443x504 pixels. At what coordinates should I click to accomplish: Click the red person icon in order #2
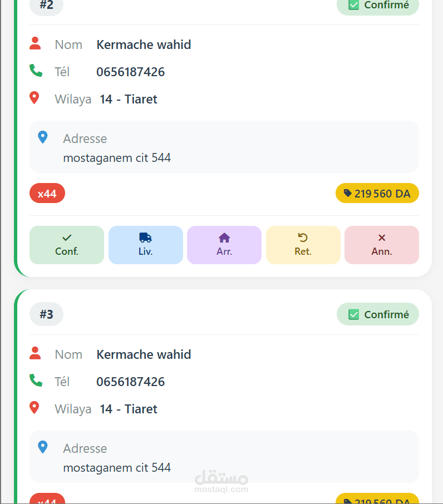[35, 43]
